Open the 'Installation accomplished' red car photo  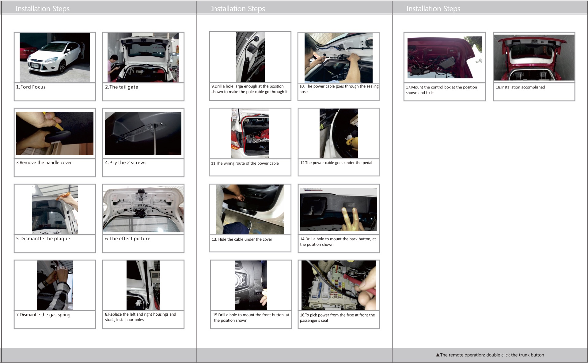pyautogui.click(x=534, y=58)
